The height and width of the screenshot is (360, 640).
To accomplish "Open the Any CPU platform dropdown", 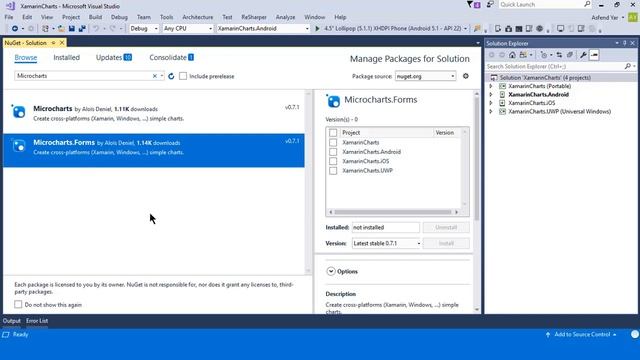I will [x=188, y=29].
